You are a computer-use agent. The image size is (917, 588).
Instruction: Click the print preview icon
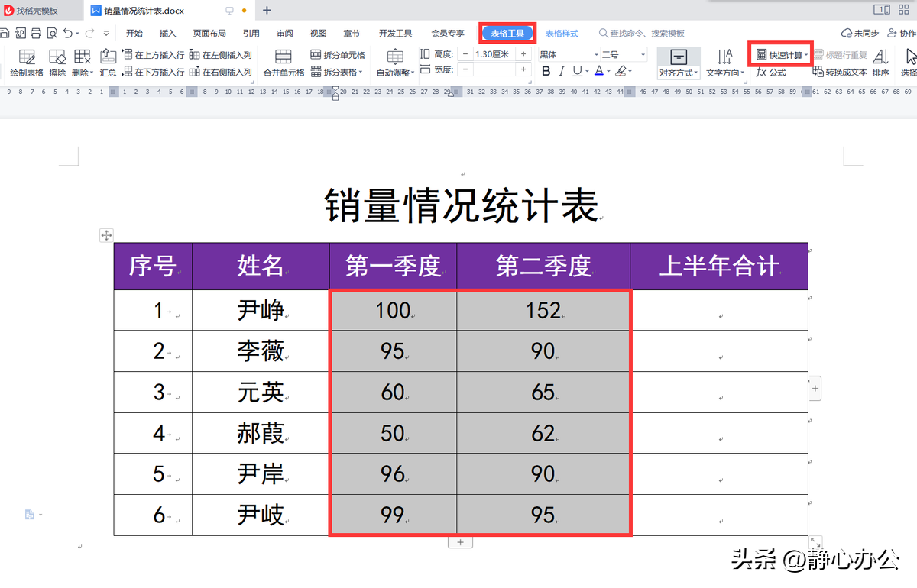52,33
